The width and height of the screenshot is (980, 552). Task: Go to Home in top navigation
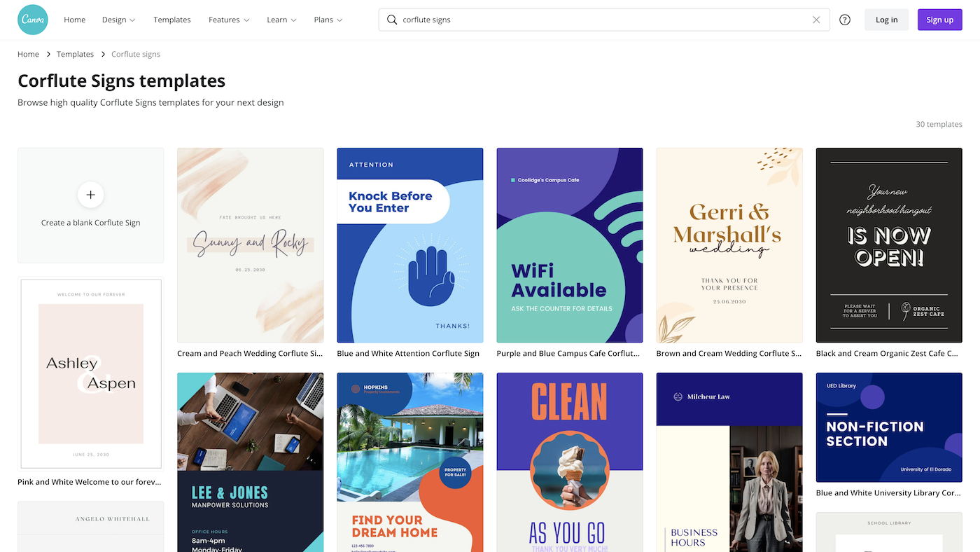coord(75,20)
